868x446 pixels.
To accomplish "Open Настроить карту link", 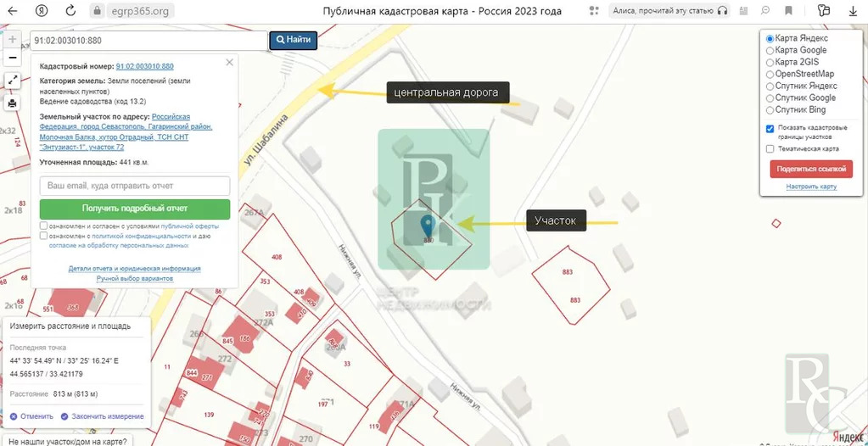I will click(x=811, y=187).
